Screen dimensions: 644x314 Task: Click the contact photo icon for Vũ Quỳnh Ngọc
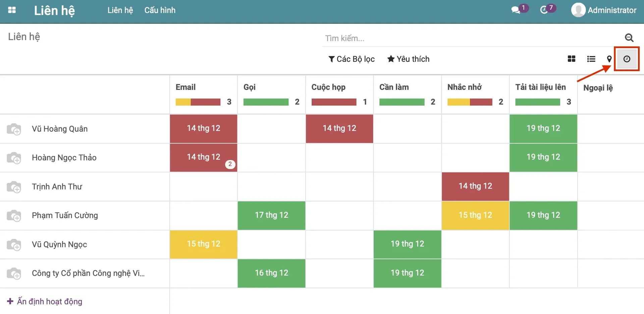tap(14, 245)
